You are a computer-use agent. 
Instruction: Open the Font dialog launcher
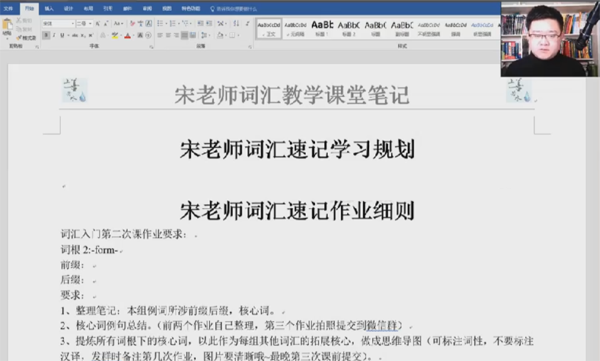tap(151, 47)
